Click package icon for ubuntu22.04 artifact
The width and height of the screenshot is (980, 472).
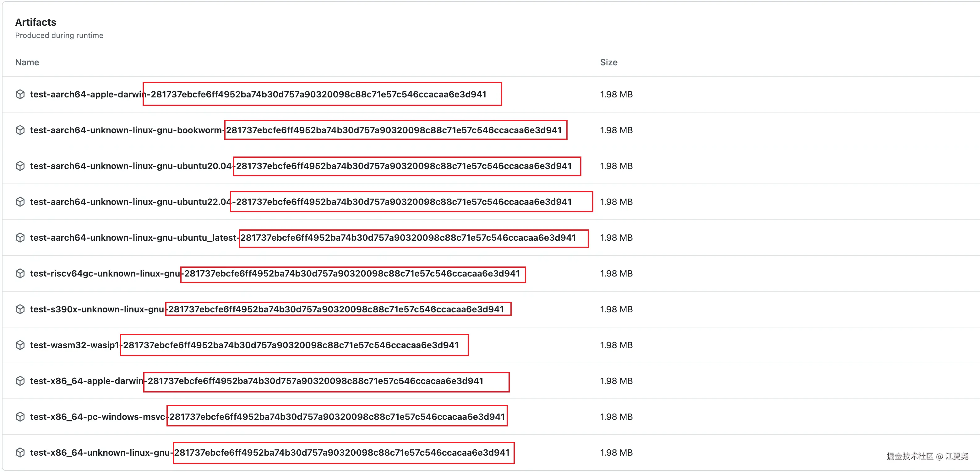(20, 202)
